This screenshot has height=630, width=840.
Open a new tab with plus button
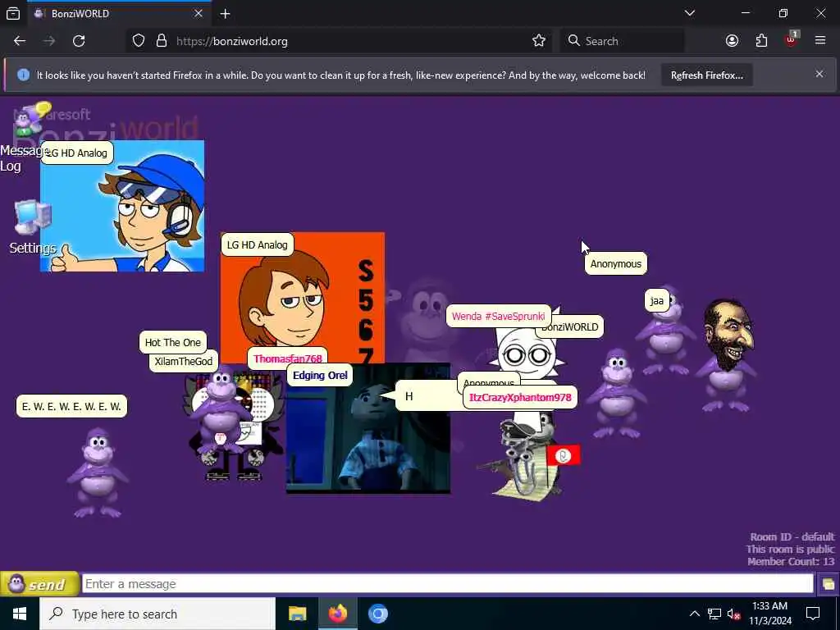tap(225, 13)
